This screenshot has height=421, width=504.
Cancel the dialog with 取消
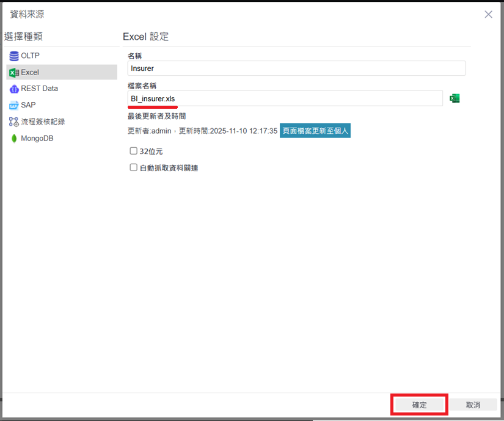473,405
